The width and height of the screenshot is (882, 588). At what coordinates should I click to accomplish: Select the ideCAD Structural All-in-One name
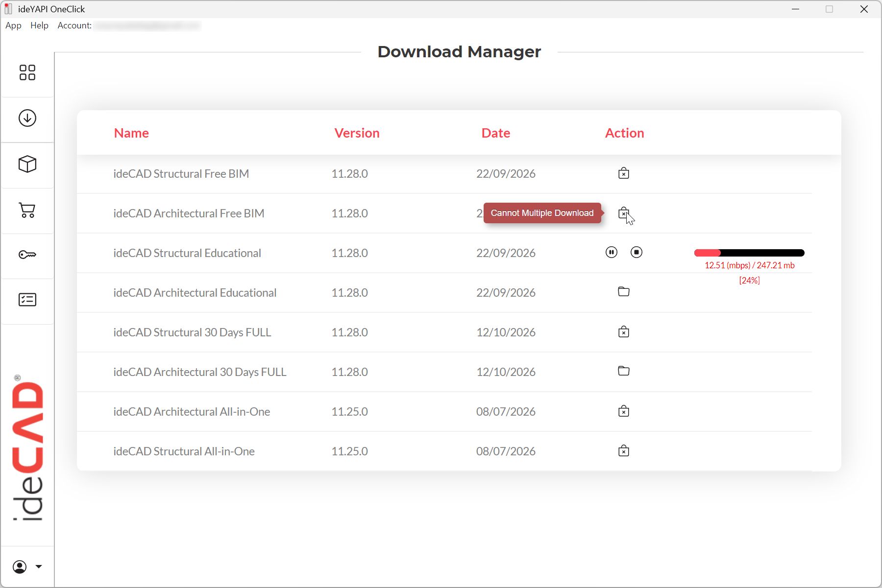tap(184, 451)
